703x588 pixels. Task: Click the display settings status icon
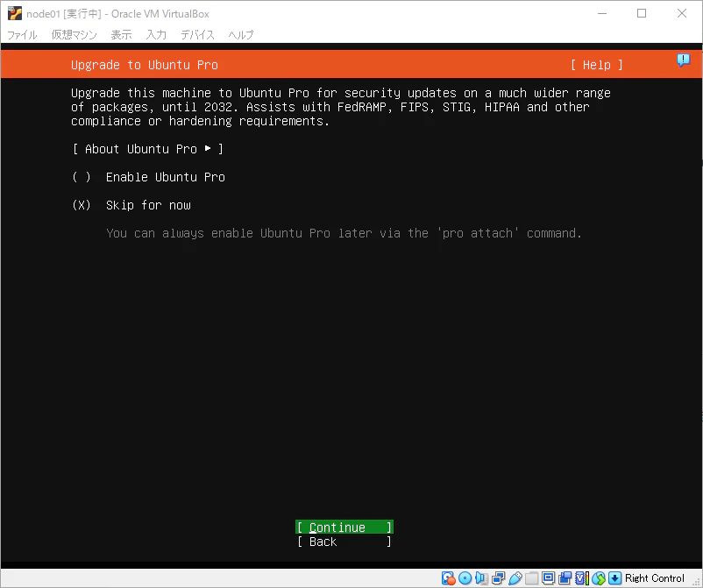pyautogui.click(x=549, y=578)
